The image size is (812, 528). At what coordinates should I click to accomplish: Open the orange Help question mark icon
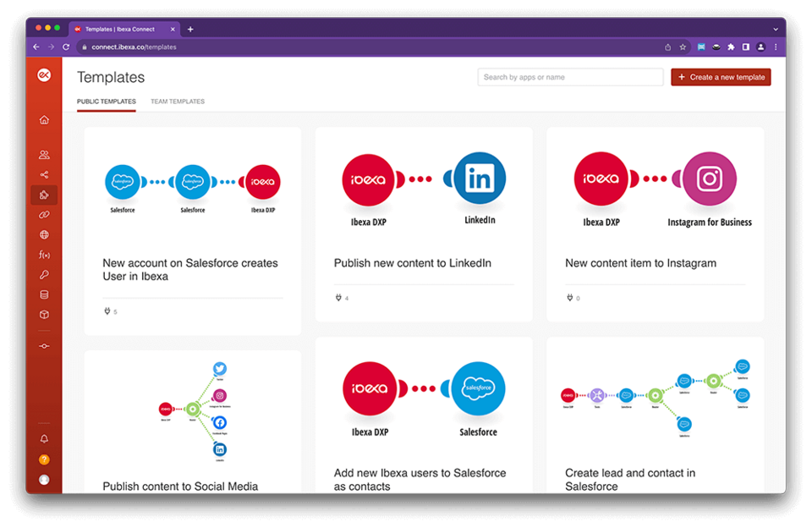click(x=44, y=459)
